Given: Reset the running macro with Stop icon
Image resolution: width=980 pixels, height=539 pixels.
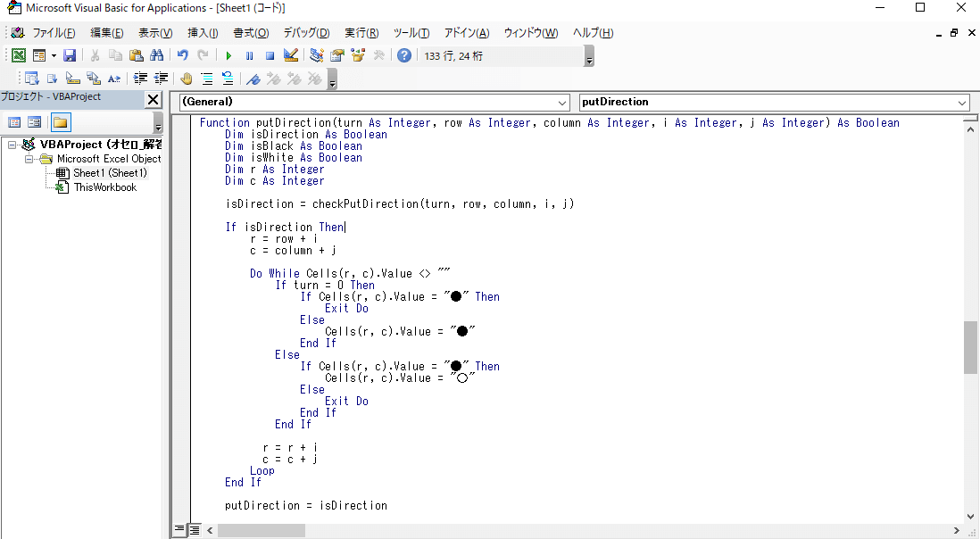Looking at the screenshot, I should point(269,54).
